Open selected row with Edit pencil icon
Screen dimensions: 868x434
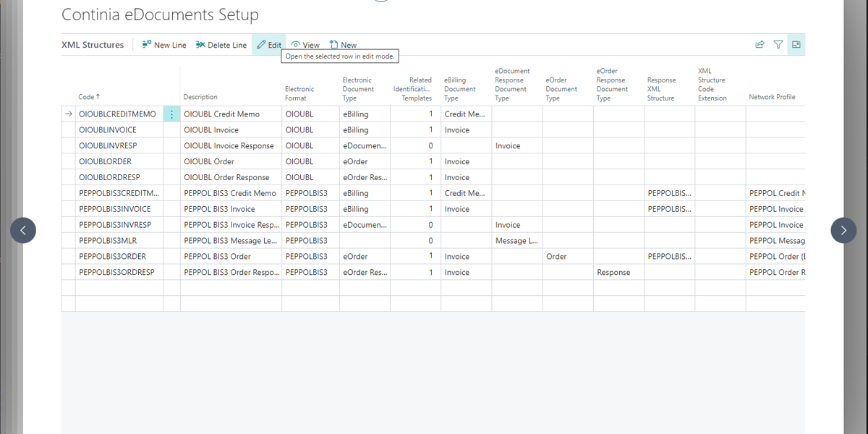(x=261, y=45)
